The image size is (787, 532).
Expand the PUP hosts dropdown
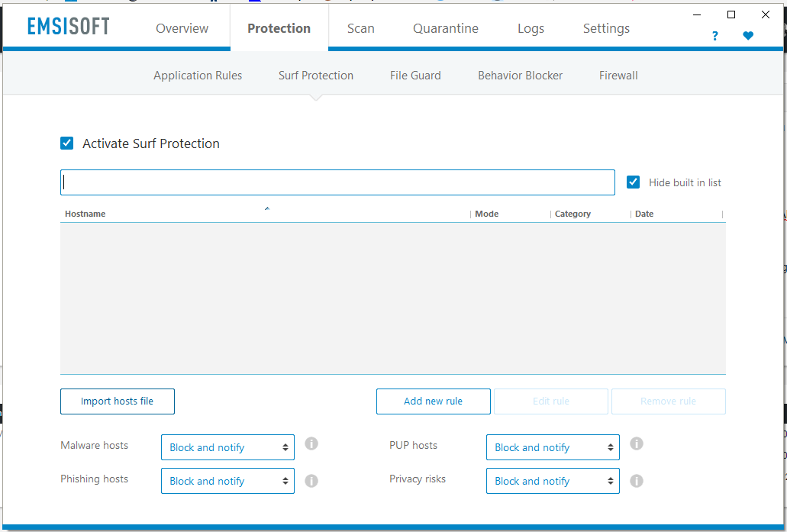[553, 448]
